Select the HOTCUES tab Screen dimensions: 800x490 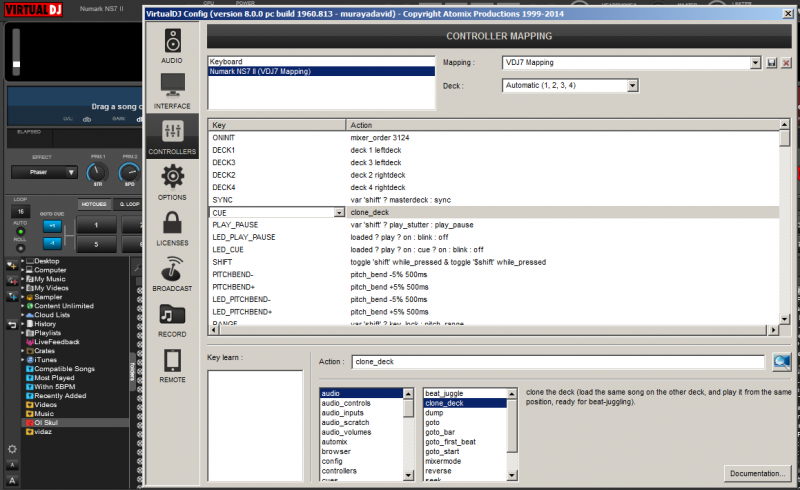[x=94, y=204]
